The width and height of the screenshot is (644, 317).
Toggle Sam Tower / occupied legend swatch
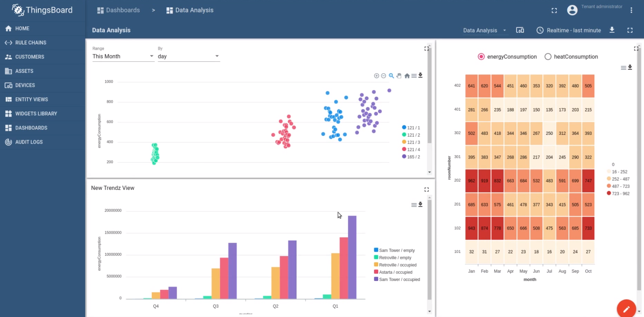[376, 279]
